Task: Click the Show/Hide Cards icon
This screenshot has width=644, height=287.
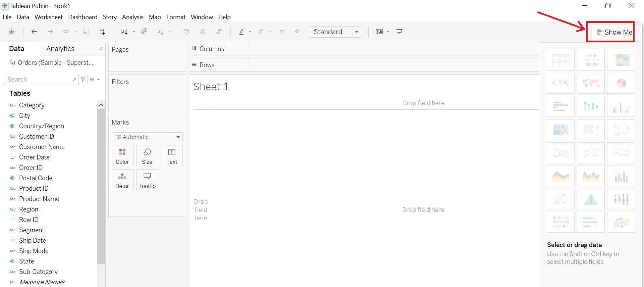Action: click(379, 32)
